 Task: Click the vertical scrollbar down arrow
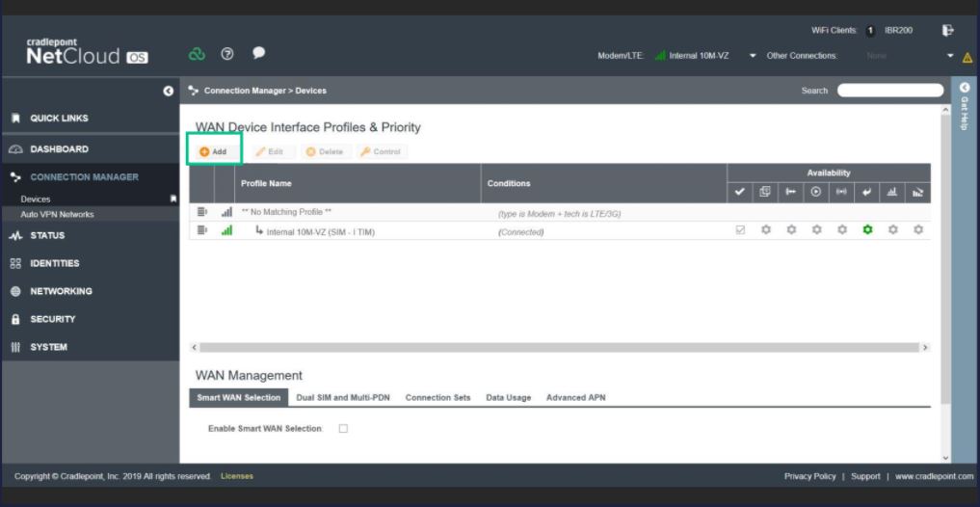click(945, 458)
